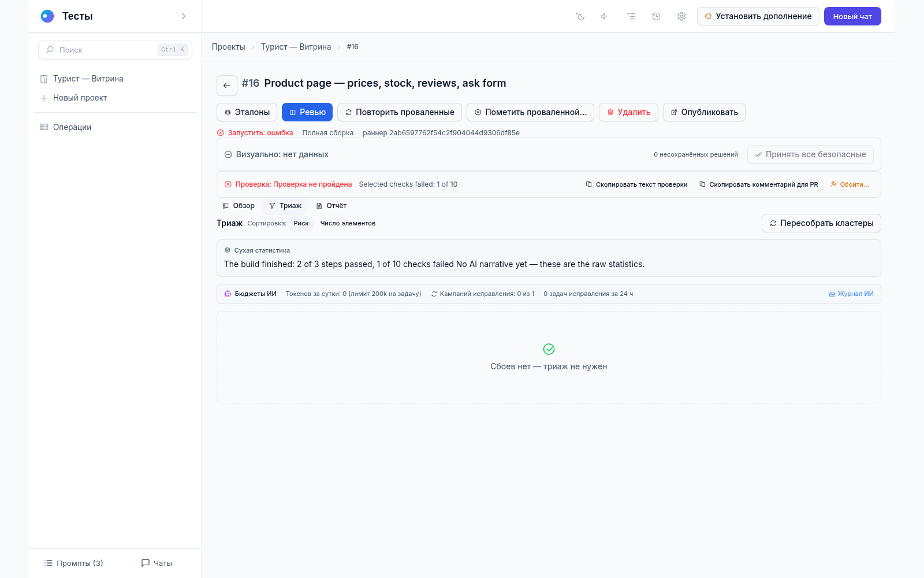The height and width of the screenshot is (578, 924).
Task: Click the Эталоны button
Action: (x=247, y=112)
